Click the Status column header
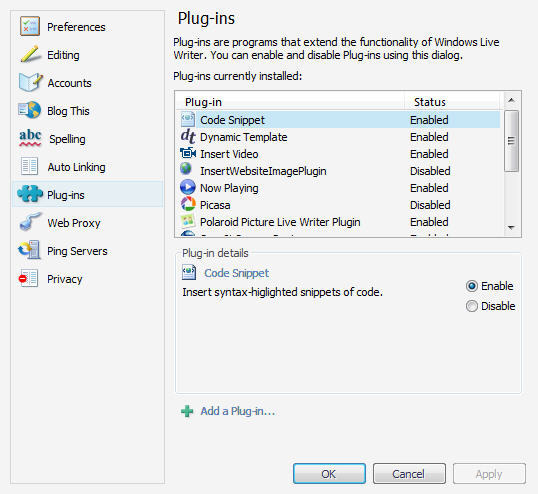 453,102
